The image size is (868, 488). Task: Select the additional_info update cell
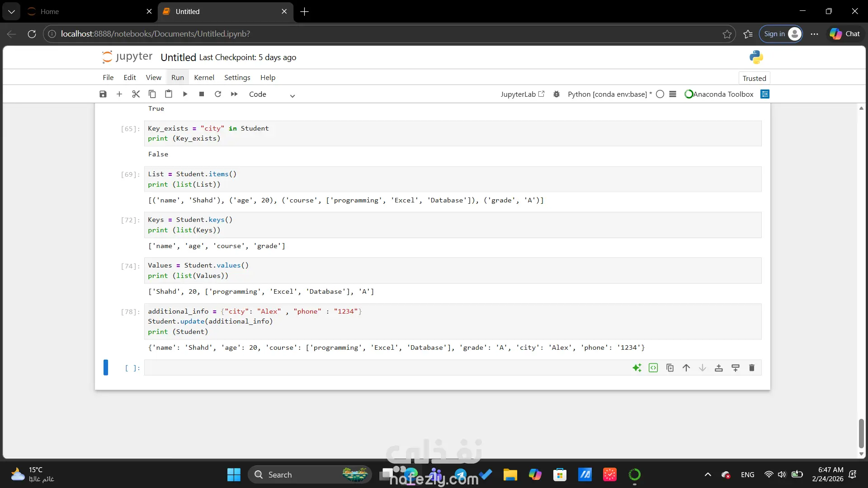click(x=453, y=321)
